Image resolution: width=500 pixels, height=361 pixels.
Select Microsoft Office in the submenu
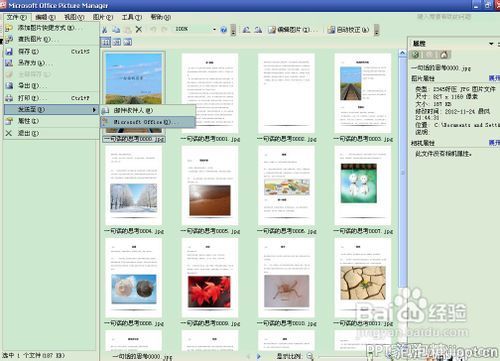(148, 122)
